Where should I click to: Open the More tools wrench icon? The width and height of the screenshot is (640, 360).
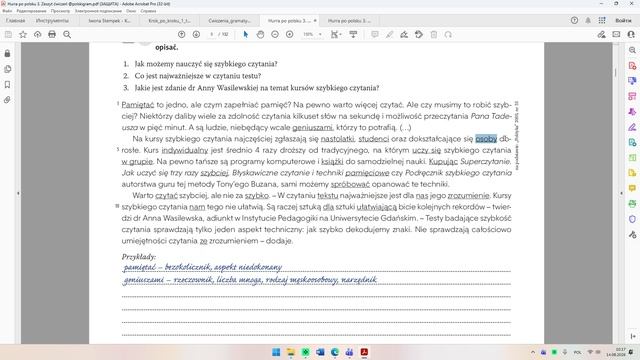(632, 235)
